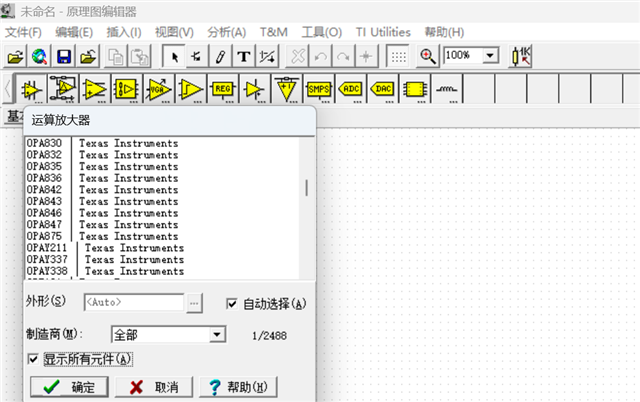The image size is (640, 402).
Task: Open the 制造商 dropdown
Action: [217, 335]
